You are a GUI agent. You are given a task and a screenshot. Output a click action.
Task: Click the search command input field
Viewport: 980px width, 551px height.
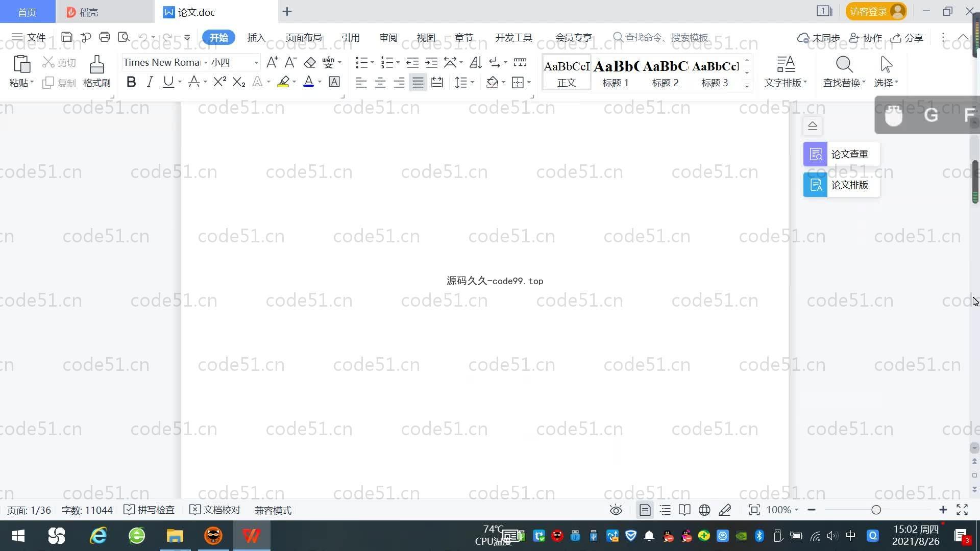coord(667,37)
